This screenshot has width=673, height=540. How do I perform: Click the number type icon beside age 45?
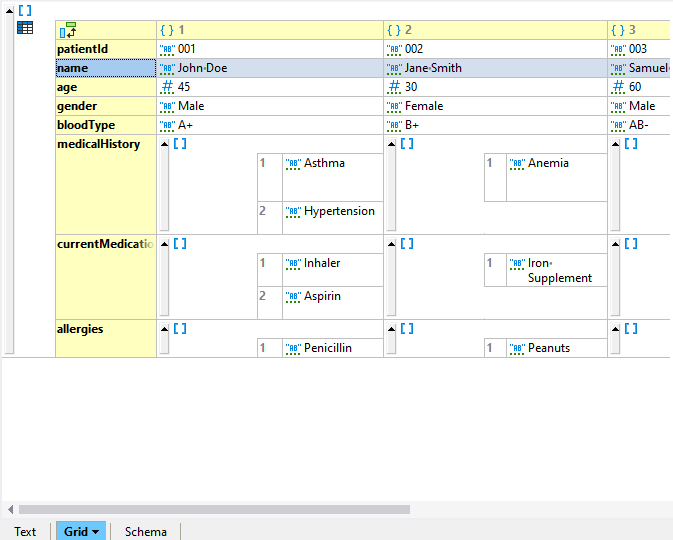click(167, 88)
